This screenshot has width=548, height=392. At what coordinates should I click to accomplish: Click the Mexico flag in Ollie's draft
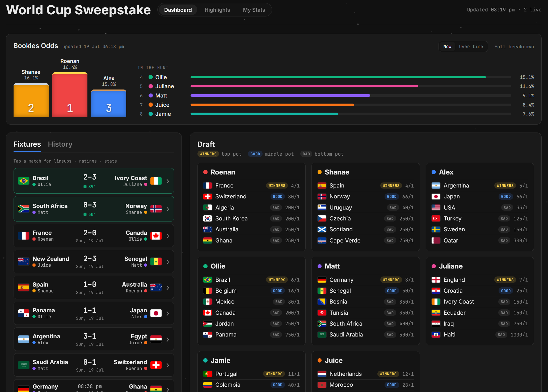[208, 302]
